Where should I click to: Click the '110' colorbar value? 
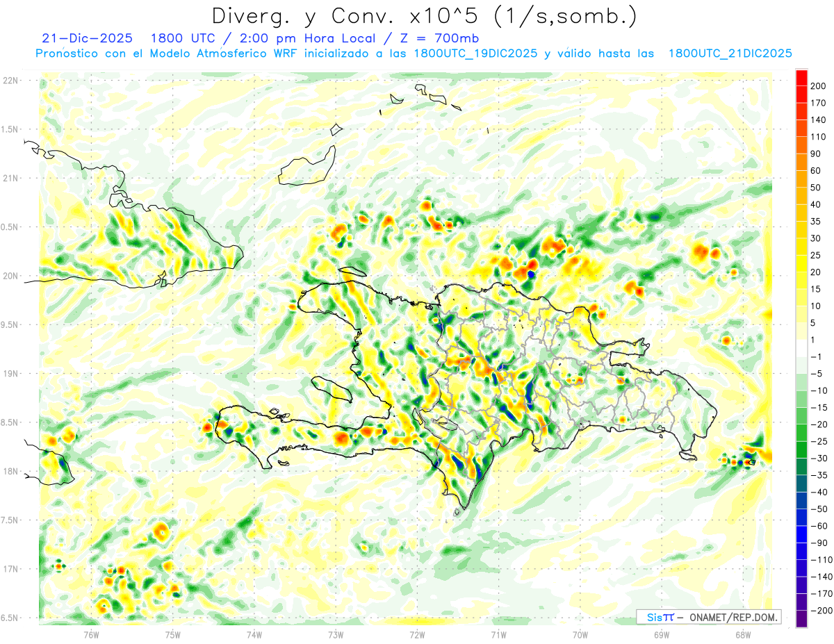819,137
